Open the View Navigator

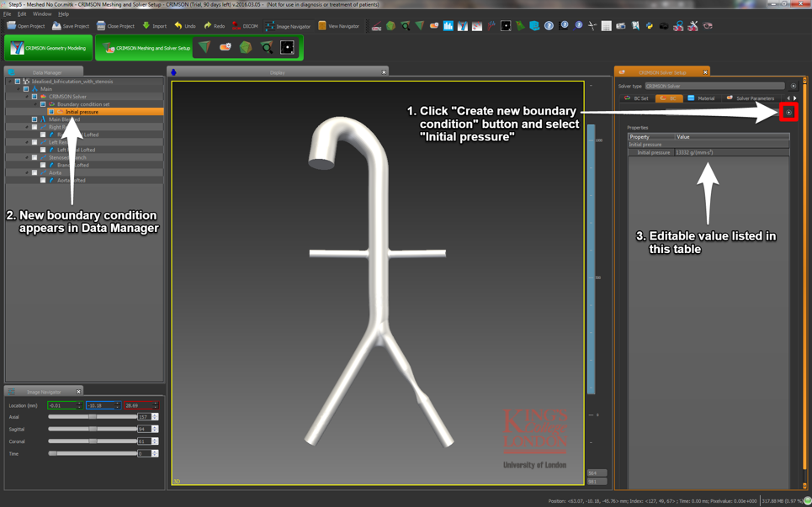click(338, 26)
